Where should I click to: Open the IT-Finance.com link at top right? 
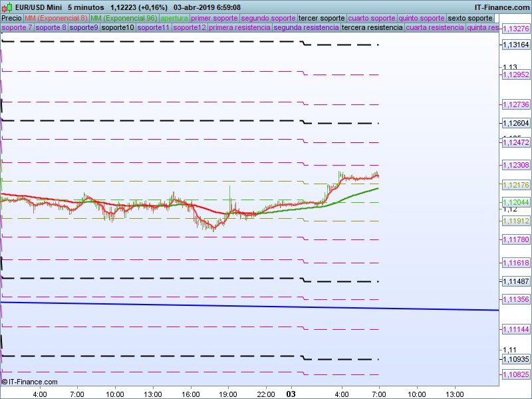[501, 7]
